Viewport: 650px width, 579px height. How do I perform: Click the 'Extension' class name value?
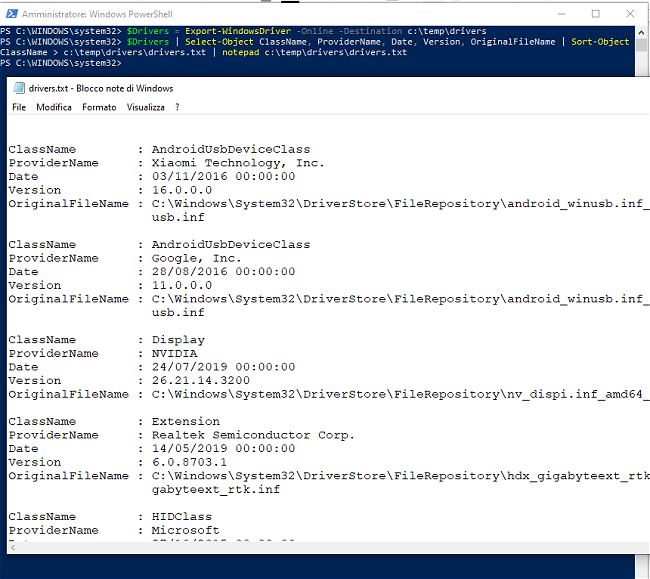coord(186,422)
